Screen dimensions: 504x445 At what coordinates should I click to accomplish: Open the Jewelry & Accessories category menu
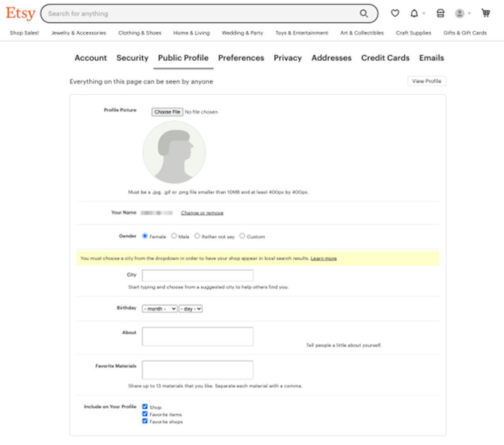[79, 33]
